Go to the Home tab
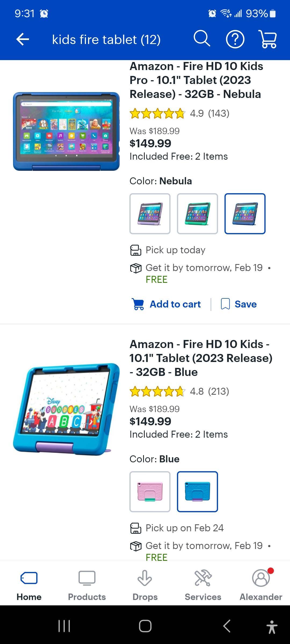290x644 pixels. 29,585
